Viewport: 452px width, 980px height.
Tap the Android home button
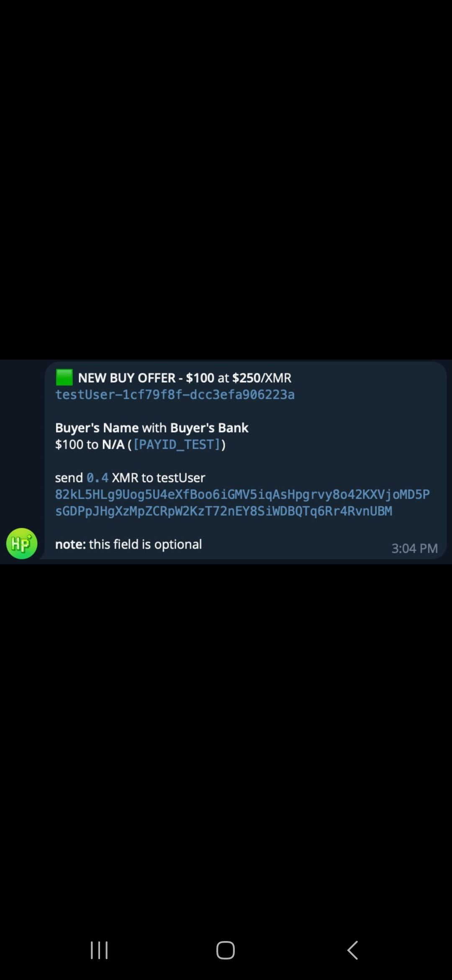coord(226,950)
